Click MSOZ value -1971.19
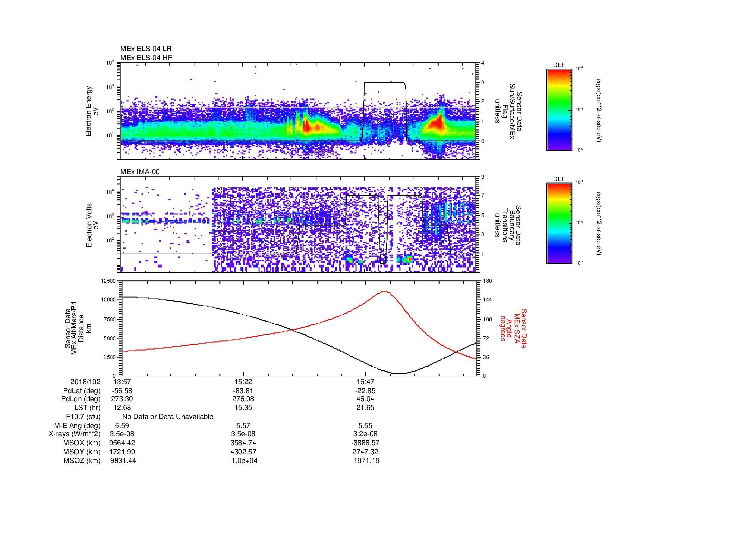 point(365,461)
